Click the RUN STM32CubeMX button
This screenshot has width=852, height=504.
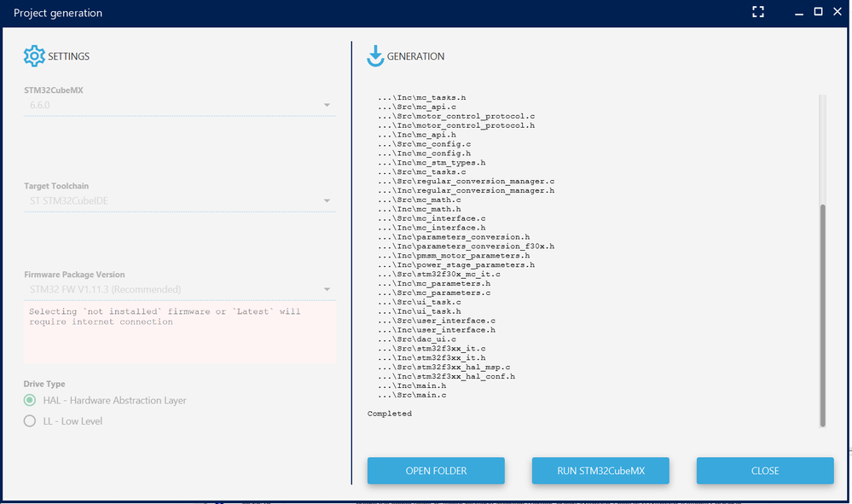coord(600,471)
